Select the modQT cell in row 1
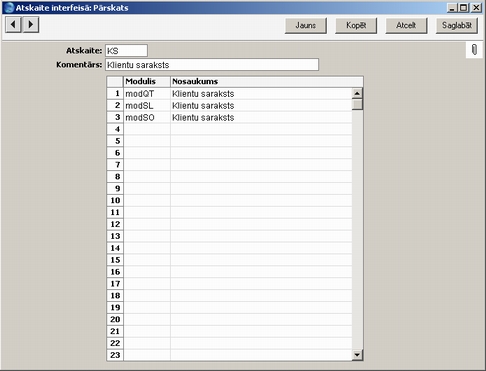The width and height of the screenshot is (486, 371). tap(147, 94)
